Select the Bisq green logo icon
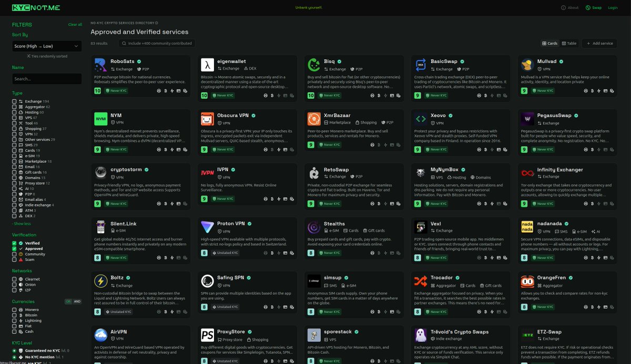This screenshot has height=364, width=631. click(x=314, y=65)
